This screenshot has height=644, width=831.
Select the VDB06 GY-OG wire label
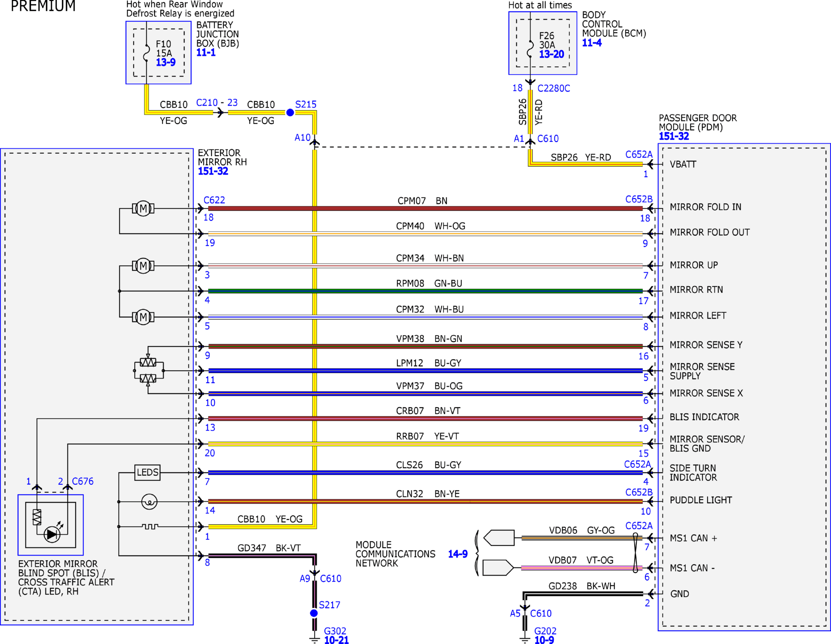coord(582,530)
